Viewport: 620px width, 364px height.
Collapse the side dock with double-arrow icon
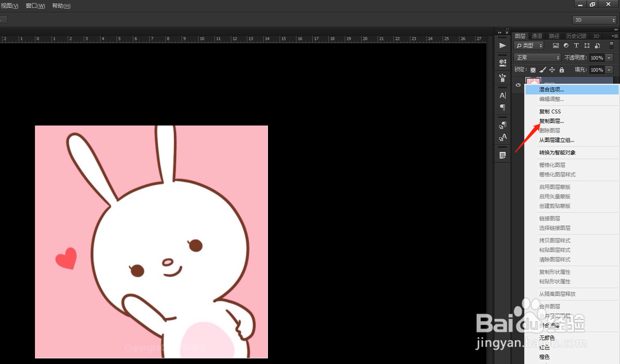click(500, 32)
